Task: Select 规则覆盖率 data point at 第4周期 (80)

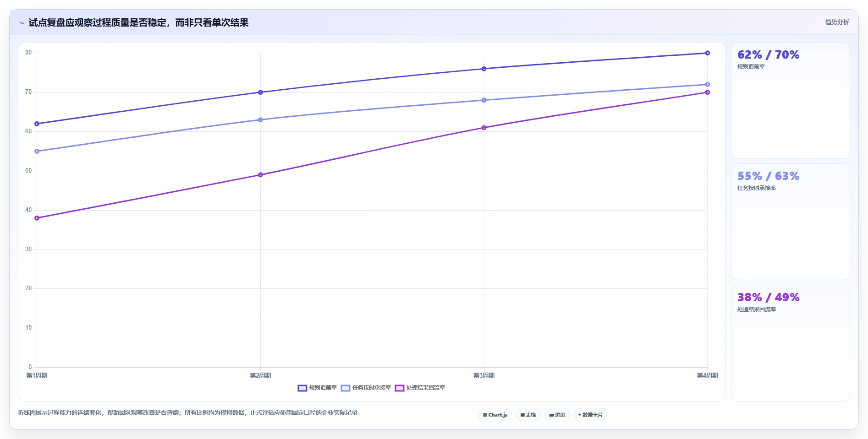Action: (x=708, y=53)
